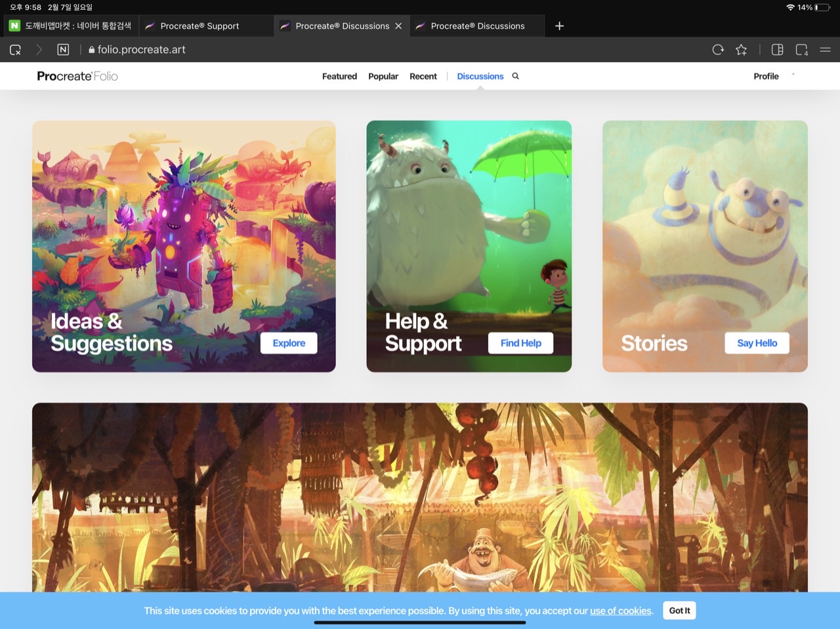Screen dimensions: 840x629
Task: Click the Find Help button
Action: tap(520, 343)
